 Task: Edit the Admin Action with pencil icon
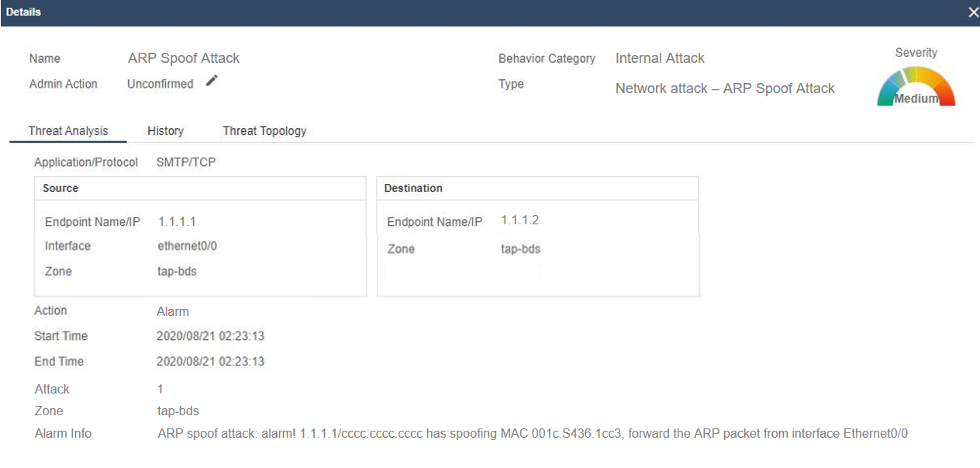pos(212,81)
